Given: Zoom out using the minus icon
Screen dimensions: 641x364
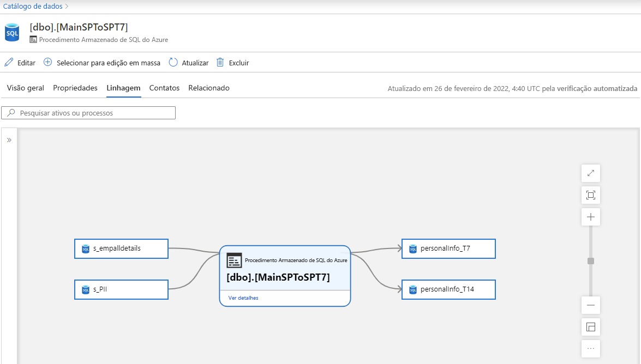Looking at the screenshot, I should [x=590, y=305].
